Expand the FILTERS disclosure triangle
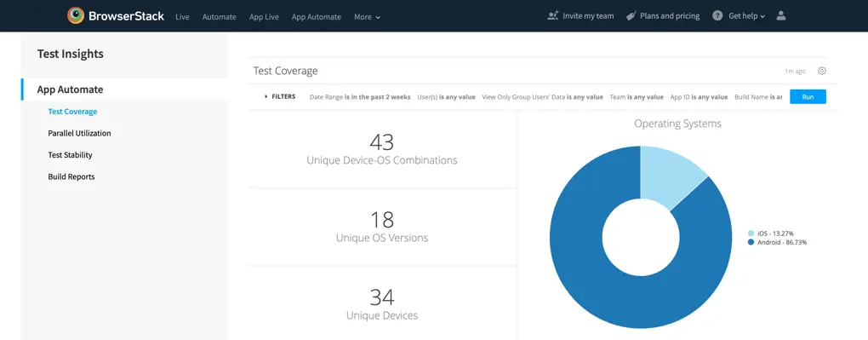The height and width of the screenshot is (340, 868). click(x=266, y=96)
